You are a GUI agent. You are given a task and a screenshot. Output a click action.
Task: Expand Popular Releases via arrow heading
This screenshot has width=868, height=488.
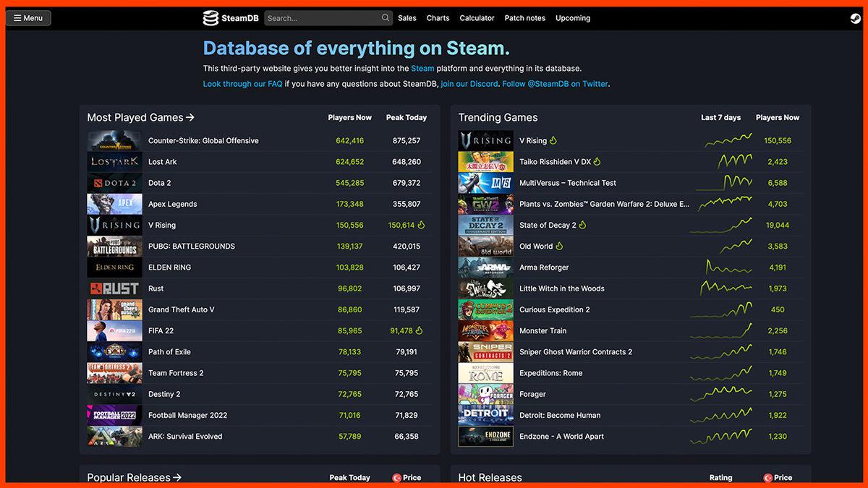click(134, 477)
